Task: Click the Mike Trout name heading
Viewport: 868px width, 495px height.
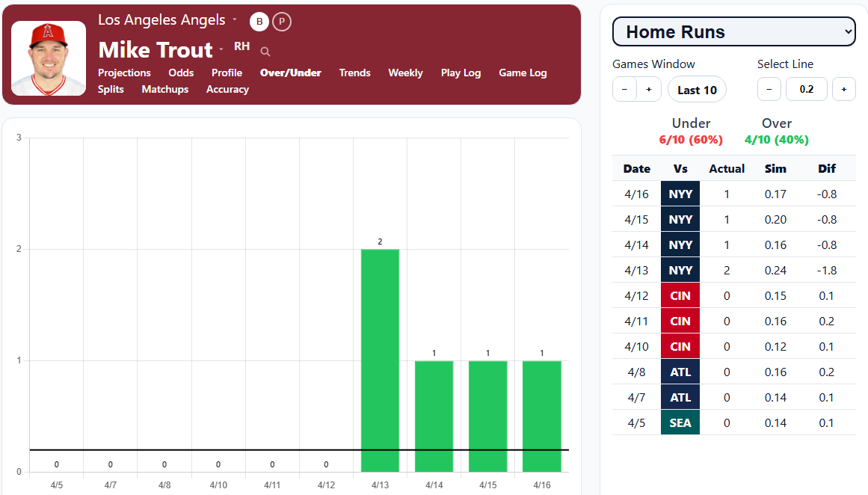Action: (x=156, y=50)
